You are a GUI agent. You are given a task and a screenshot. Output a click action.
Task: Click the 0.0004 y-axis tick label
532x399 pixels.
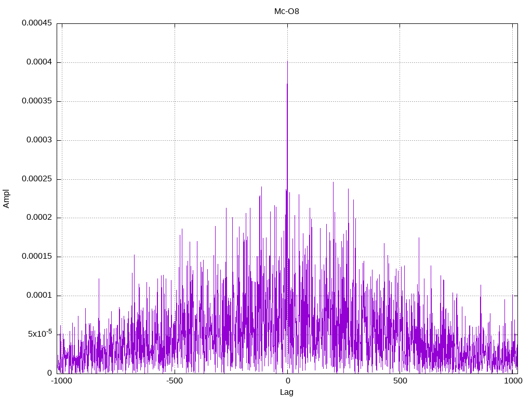coord(39,62)
